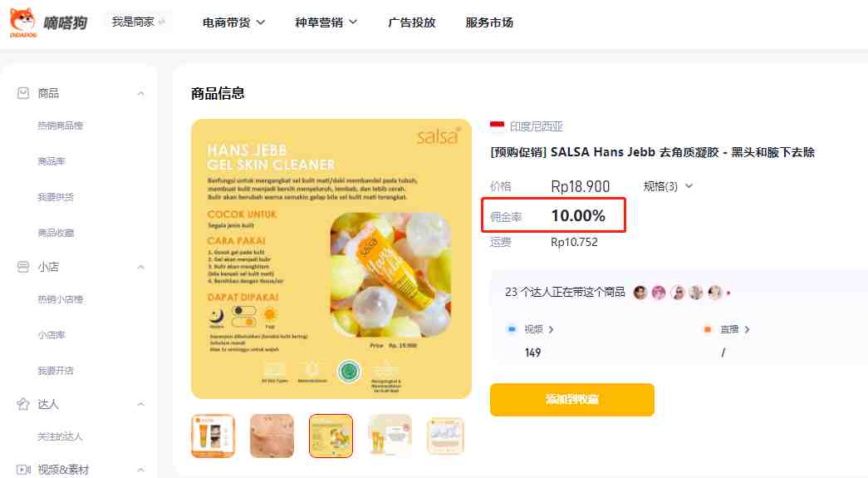868x478 pixels.
Task: Open the 广告投放 menu item
Action: tap(412, 22)
